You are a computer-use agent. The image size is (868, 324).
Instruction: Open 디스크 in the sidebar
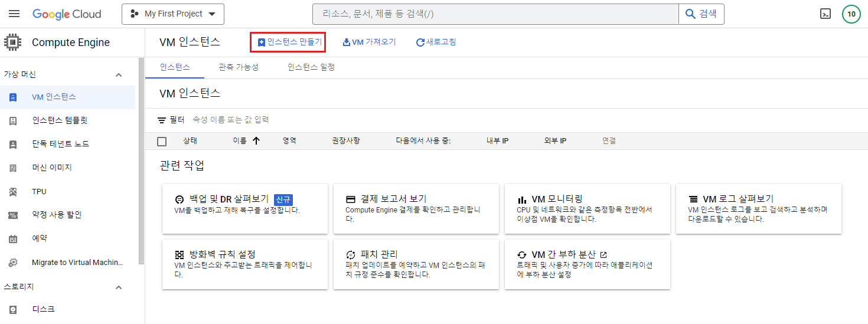click(x=67, y=309)
